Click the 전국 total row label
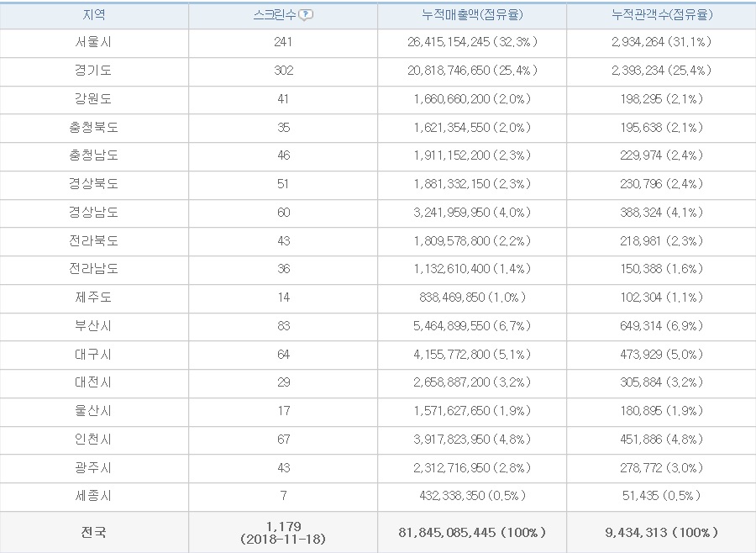 click(x=94, y=532)
